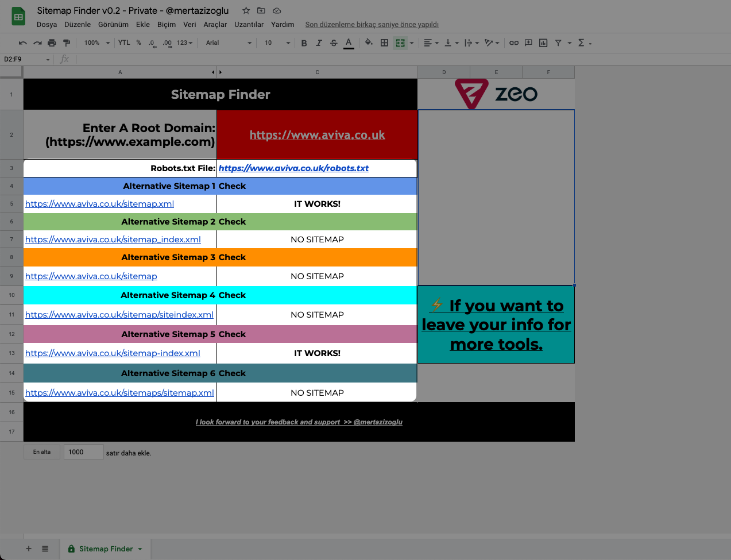731x560 pixels.
Task: Click the Redo arrow icon
Action: [37, 43]
